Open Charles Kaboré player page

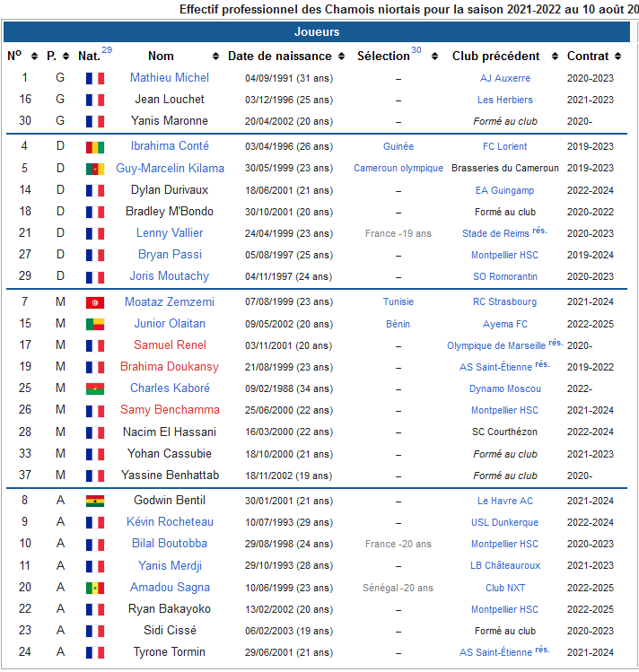coord(170,388)
